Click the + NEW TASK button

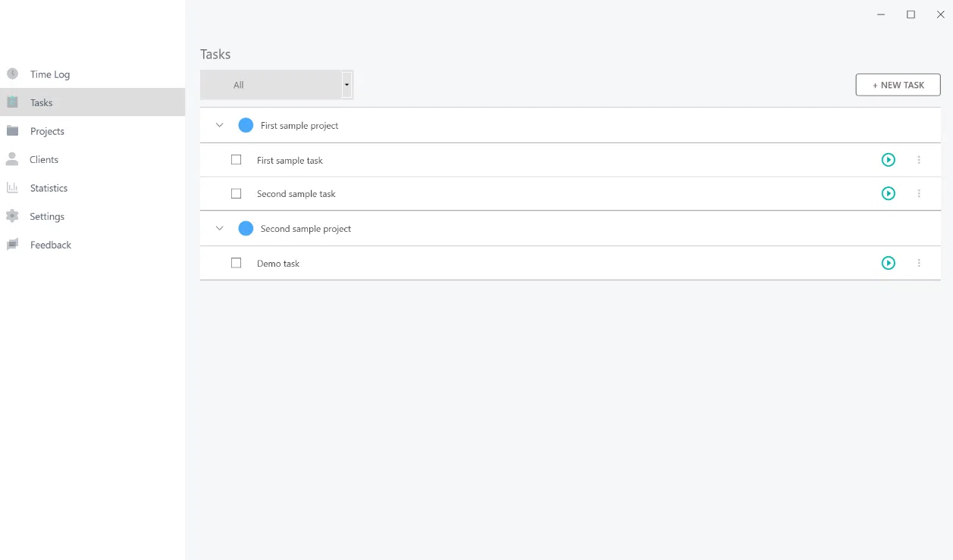(898, 84)
